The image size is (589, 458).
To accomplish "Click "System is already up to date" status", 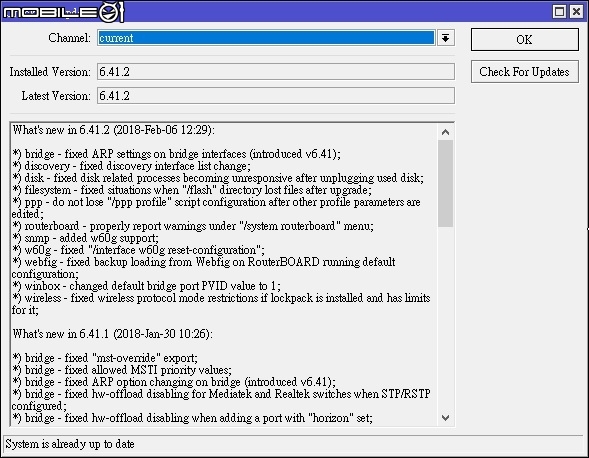I will pyautogui.click(x=70, y=444).
